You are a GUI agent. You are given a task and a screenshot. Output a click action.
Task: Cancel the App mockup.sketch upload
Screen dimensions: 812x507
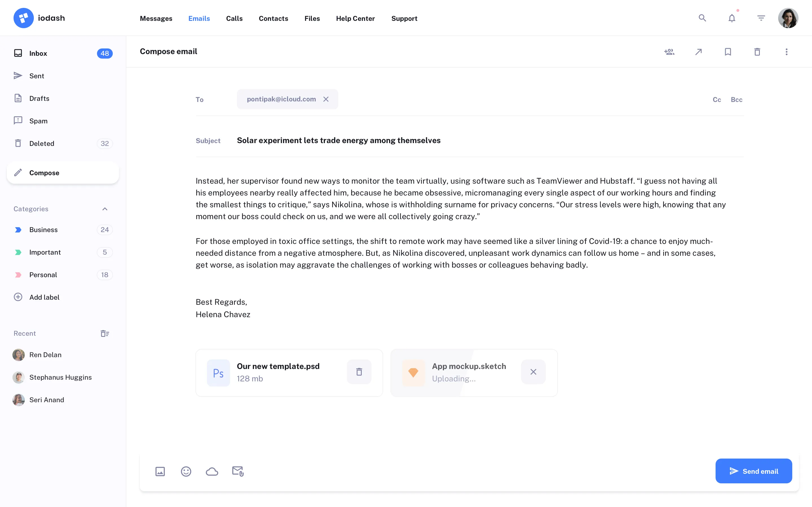(x=533, y=372)
